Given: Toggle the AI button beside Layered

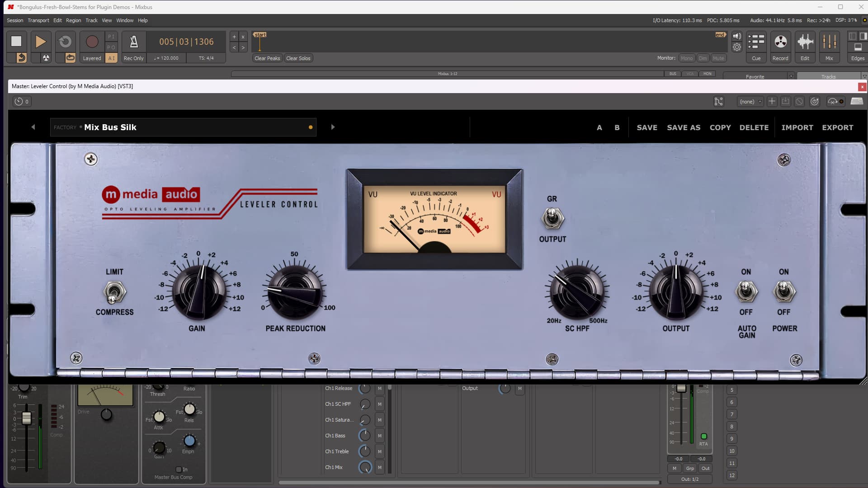Looking at the screenshot, I should pos(111,58).
